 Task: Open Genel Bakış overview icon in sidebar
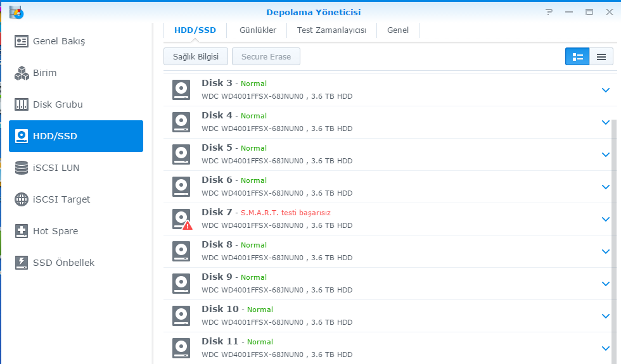point(22,41)
